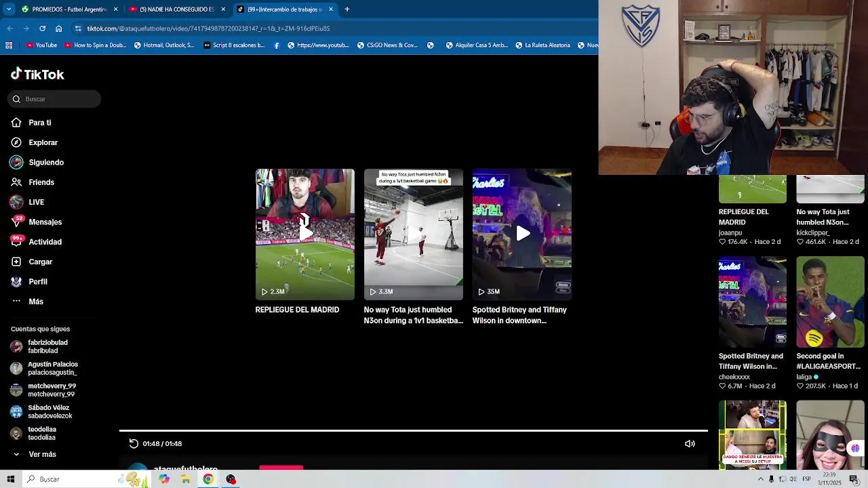
Task: Open Script 8 escalones bookmark
Action: coord(234,45)
